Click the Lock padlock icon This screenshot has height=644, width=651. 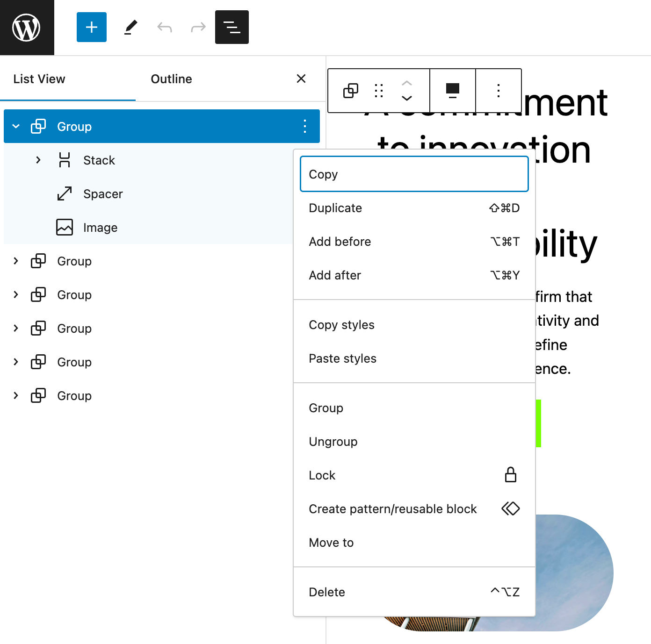(x=511, y=475)
